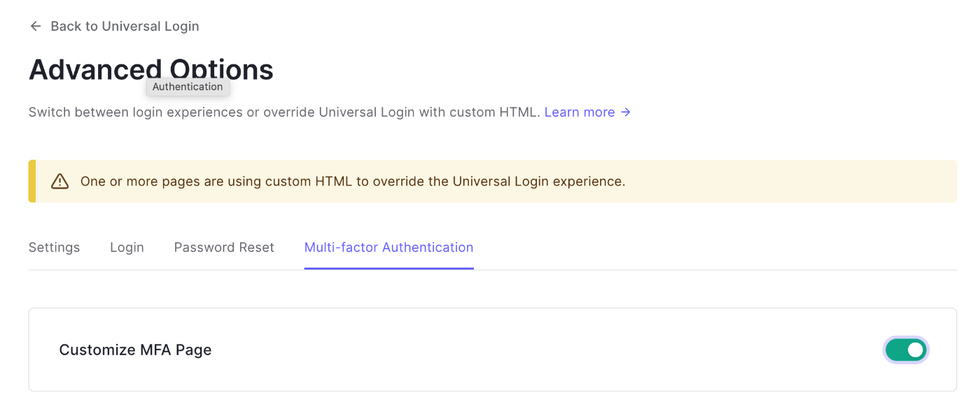Image resolution: width=980 pixels, height=407 pixels.
Task: Click the custom HTML override warning message
Action: click(x=353, y=181)
